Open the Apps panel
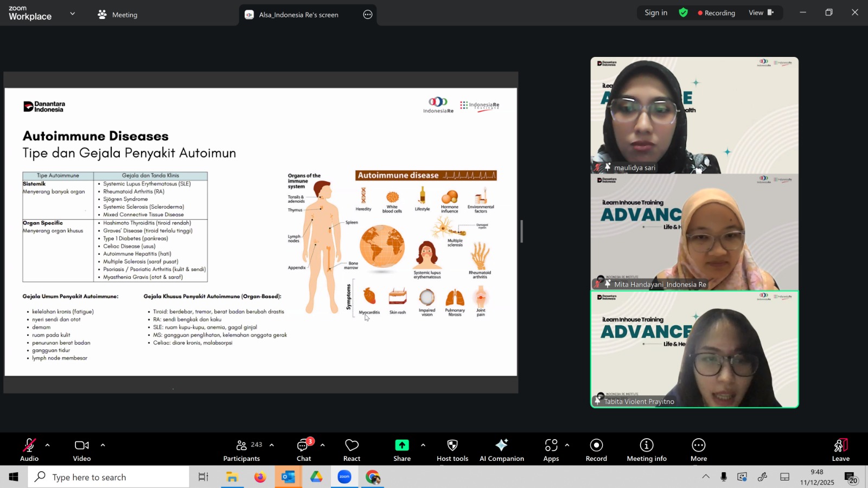 [551, 450]
